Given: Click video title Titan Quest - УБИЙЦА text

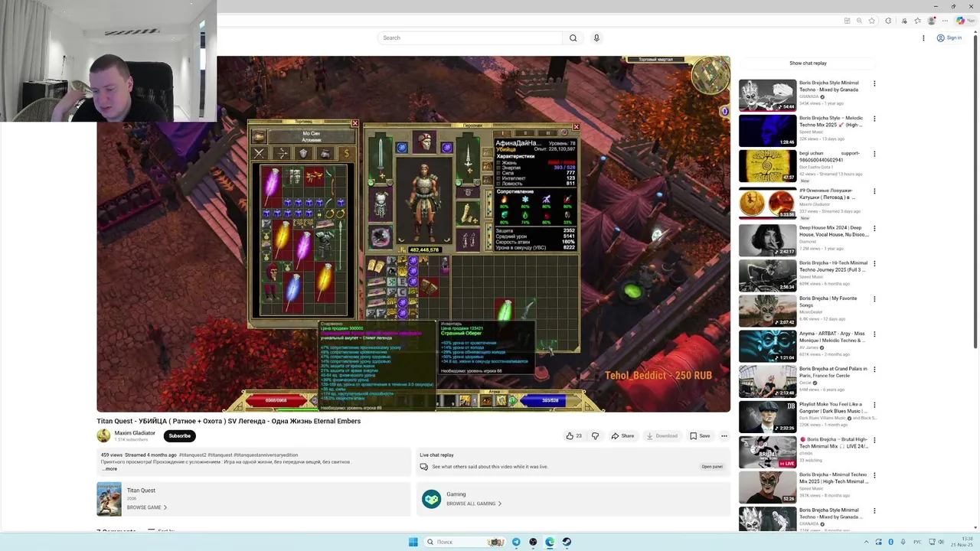Looking at the screenshot, I should click(228, 421).
